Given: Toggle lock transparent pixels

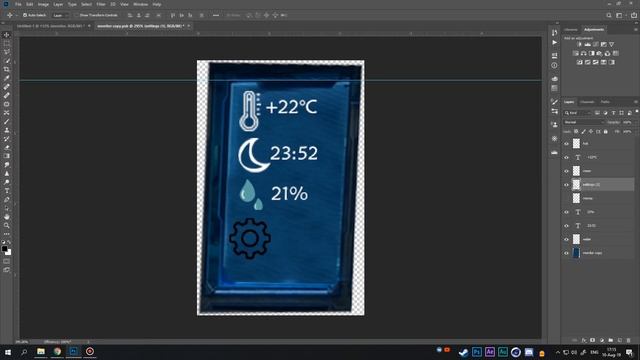Looking at the screenshot, I should tap(576, 131).
